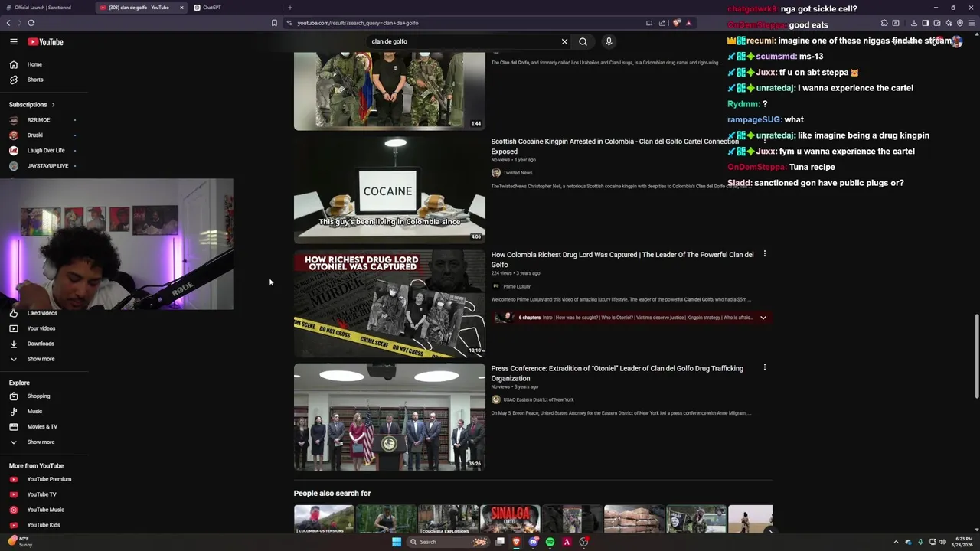Go back using browser back arrow
The width and height of the screenshot is (980, 551).
8,23
